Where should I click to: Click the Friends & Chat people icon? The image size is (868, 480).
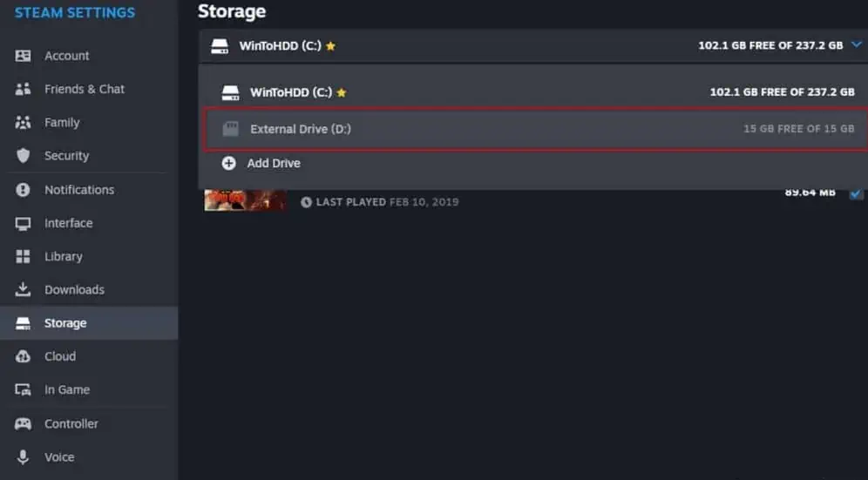24,89
